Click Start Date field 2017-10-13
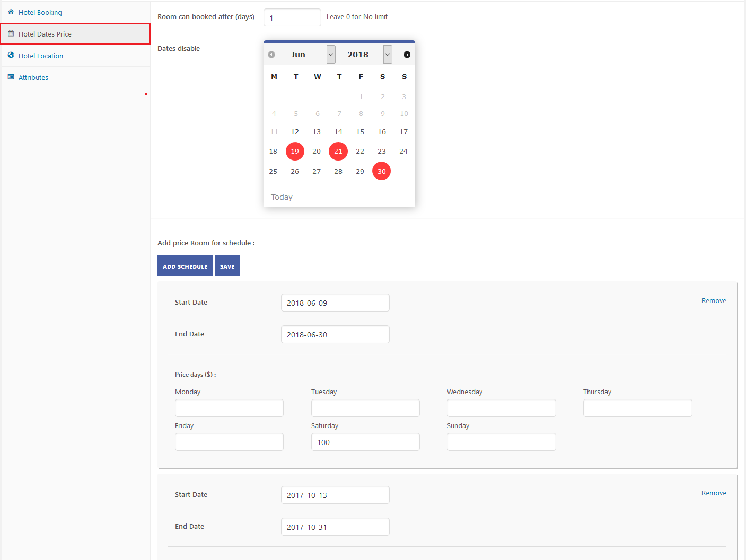 pyautogui.click(x=335, y=495)
